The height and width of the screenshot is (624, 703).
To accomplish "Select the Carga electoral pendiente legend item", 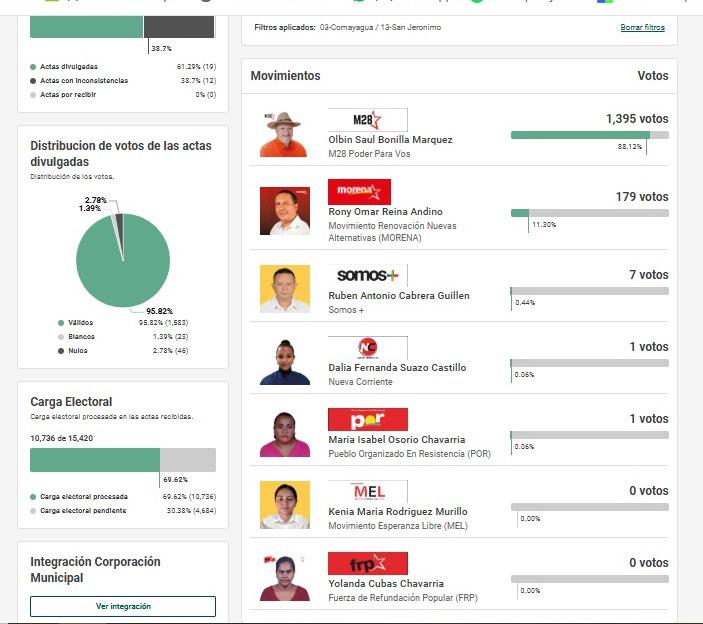I will (83, 510).
